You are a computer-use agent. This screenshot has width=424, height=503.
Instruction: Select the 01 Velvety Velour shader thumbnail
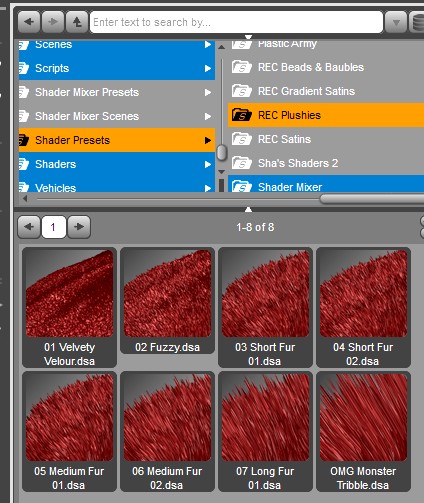(x=69, y=307)
